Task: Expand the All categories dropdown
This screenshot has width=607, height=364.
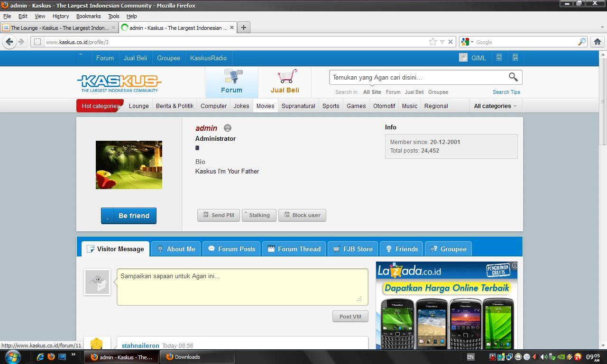Action: tap(495, 106)
